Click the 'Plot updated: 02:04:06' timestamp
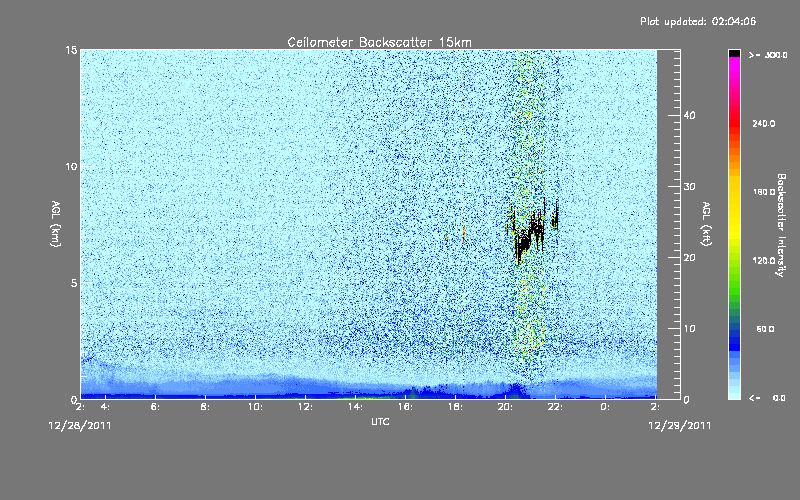800x500 pixels. pyautogui.click(x=698, y=21)
